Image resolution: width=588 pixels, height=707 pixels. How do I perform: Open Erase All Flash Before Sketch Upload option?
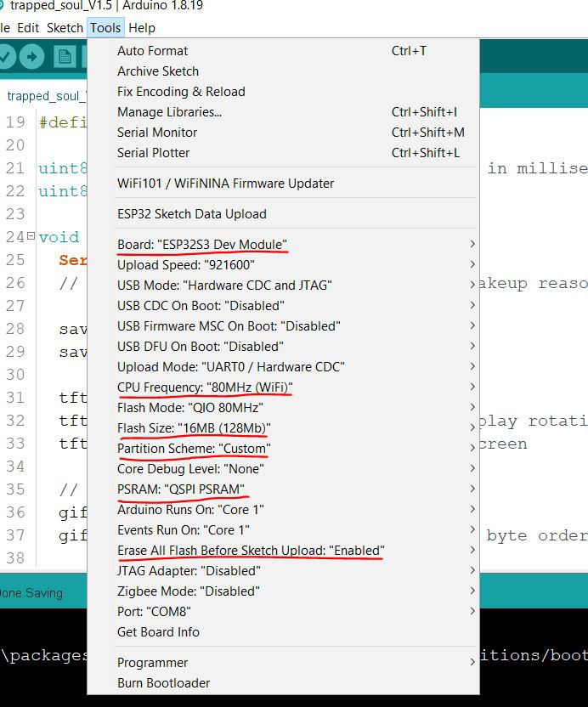(283, 551)
